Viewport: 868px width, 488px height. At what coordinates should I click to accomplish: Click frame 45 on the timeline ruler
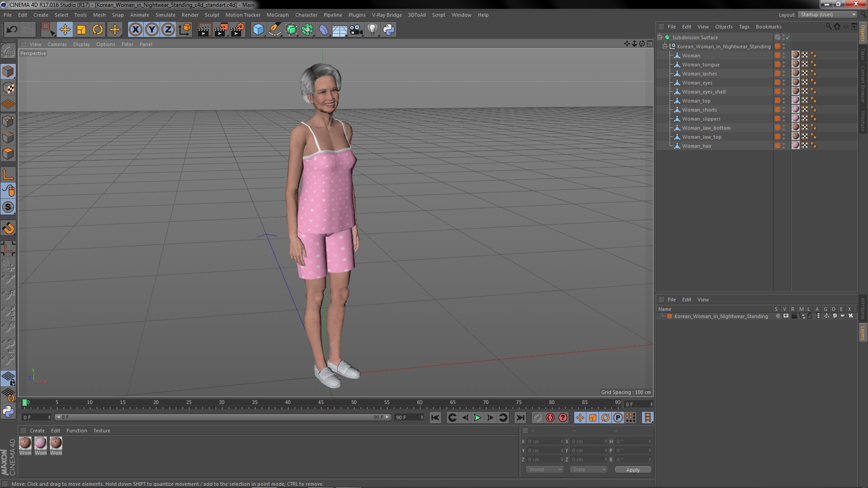321,403
